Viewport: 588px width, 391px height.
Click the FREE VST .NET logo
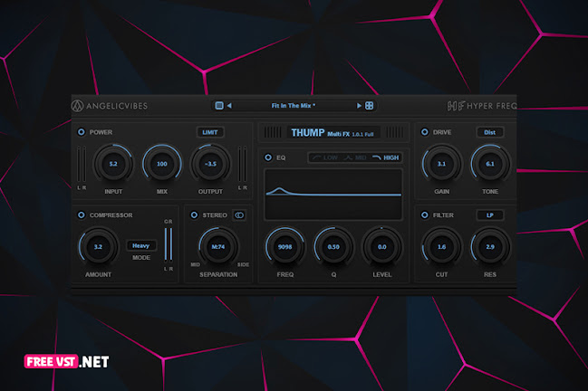(x=66, y=361)
